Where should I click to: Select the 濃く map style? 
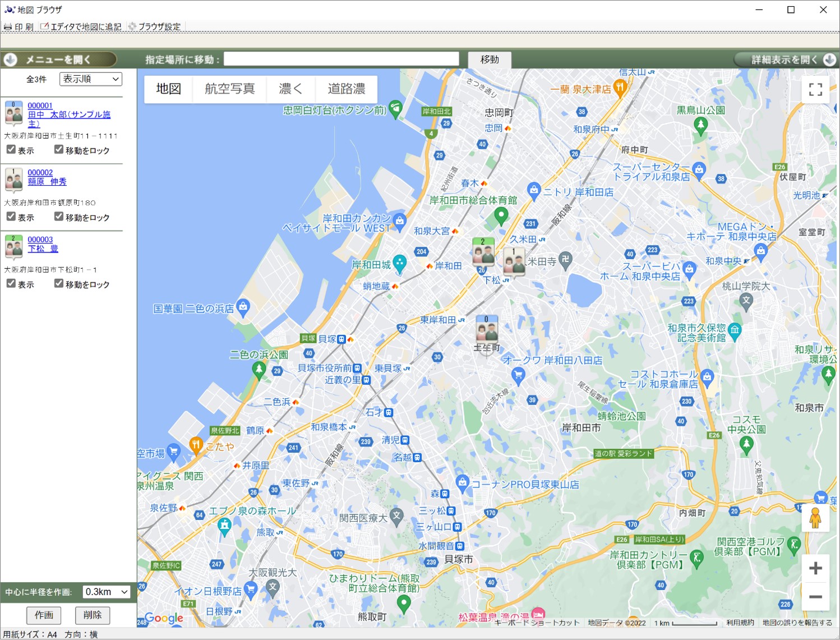(290, 89)
